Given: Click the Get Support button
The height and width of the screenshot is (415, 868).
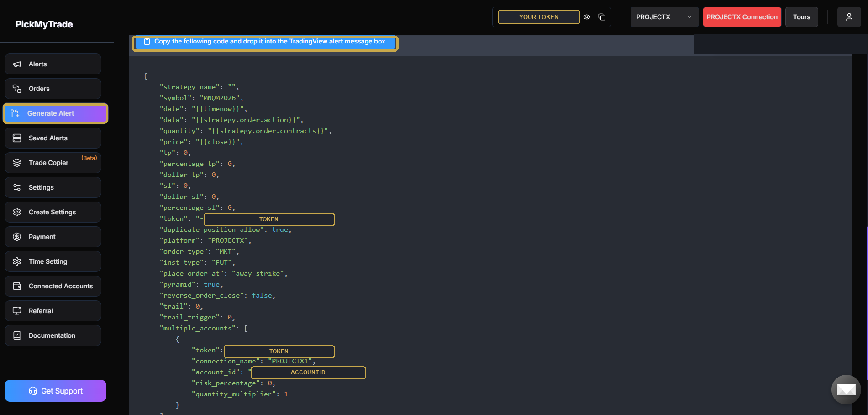Looking at the screenshot, I should click(55, 391).
